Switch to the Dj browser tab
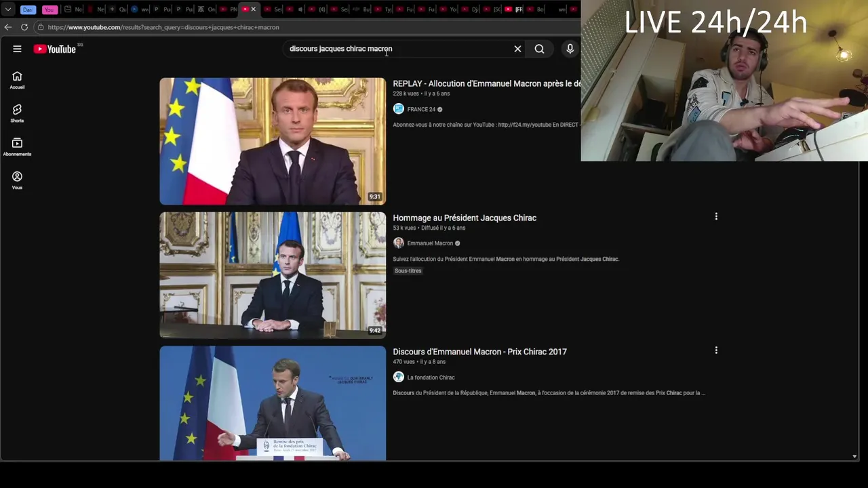Image resolution: width=868 pixels, height=488 pixels. (x=469, y=9)
